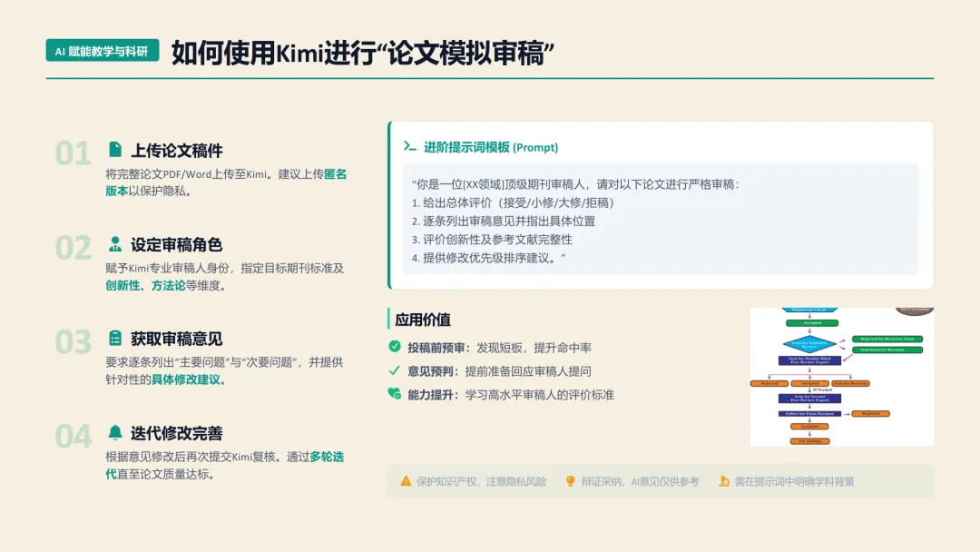Click the prompt line 提供修改优先级排序建议

pos(489,258)
